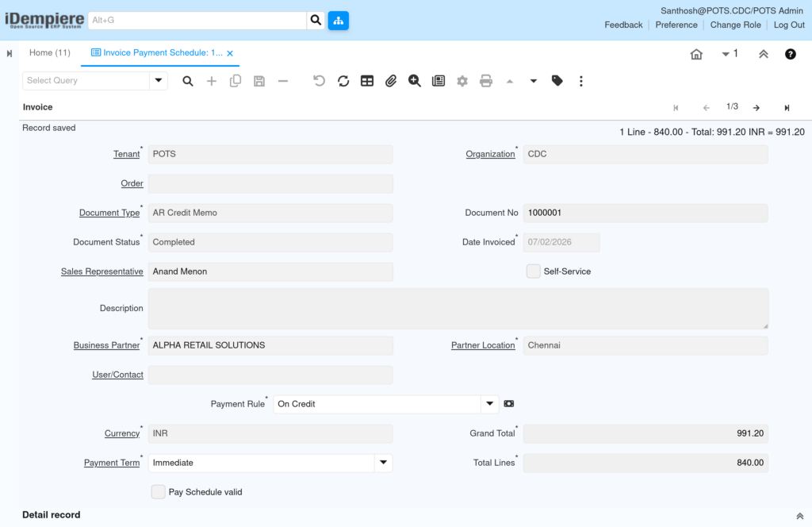Click the payment cash icon beside Payment Rule

coord(508,404)
